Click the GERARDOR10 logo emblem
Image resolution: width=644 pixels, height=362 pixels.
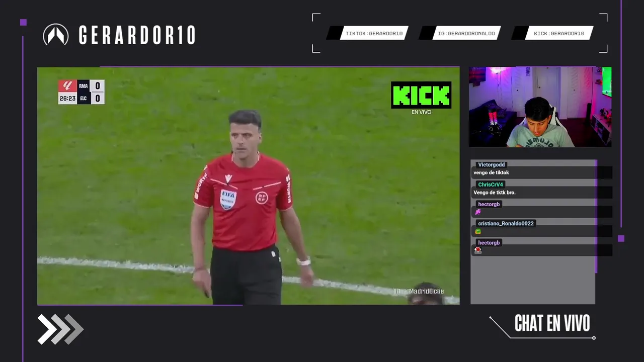[56, 35]
